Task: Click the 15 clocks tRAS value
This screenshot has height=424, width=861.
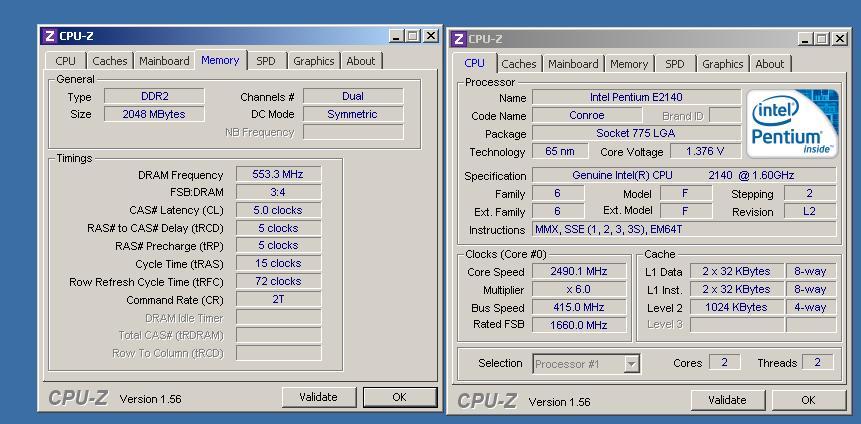Action: [x=278, y=264]
